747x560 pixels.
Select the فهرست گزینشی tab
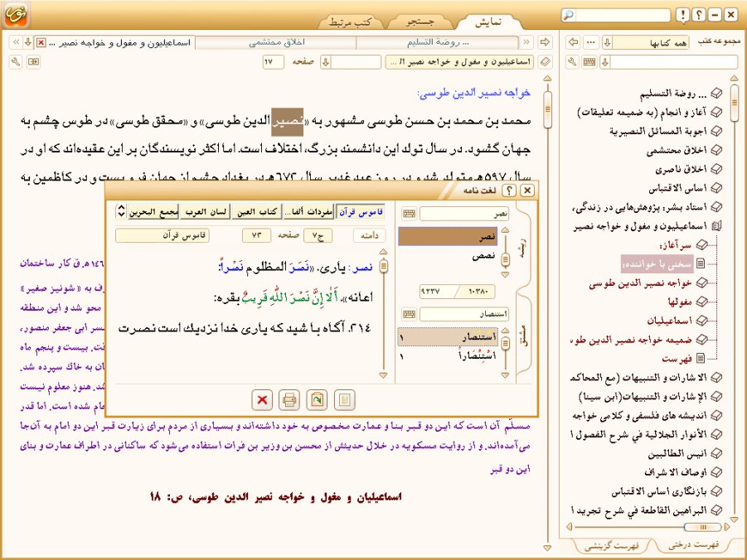[612, 546]
